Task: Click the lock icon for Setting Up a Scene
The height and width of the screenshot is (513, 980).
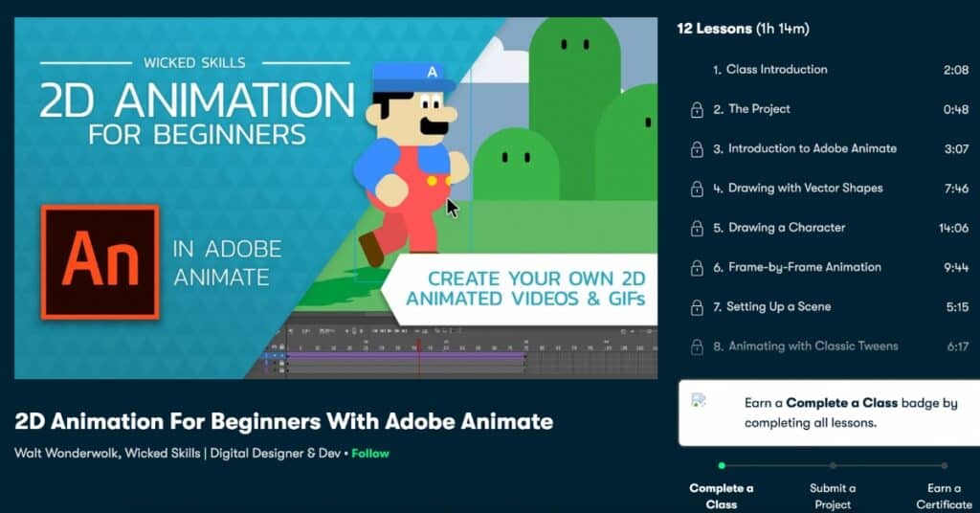Action: click(x=697, y=307)
